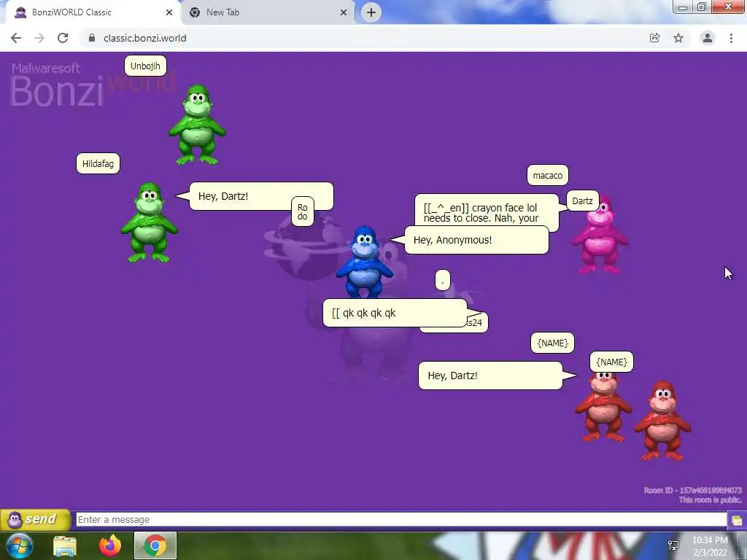This screenshot has width=747, height=560.
Task: Click the Unbojih name tag
Action: pyautogui.click(x=145, y=66)
